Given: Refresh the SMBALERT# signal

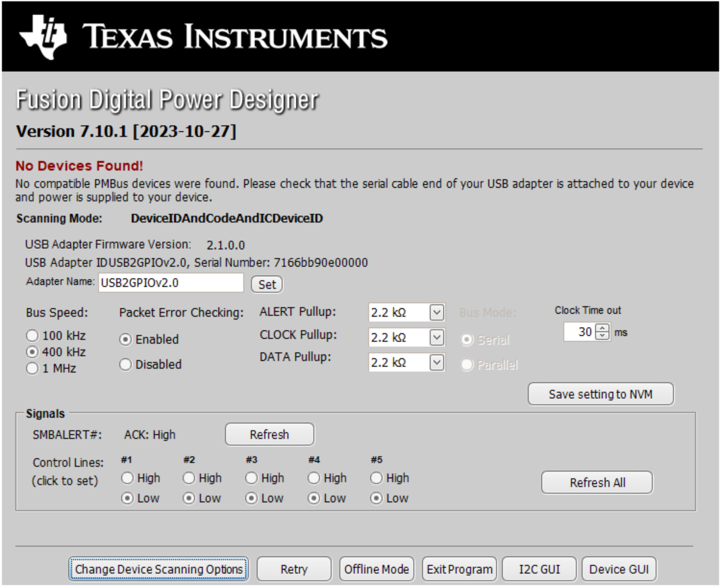Looking at the screenshot, I should pos(269,435).
